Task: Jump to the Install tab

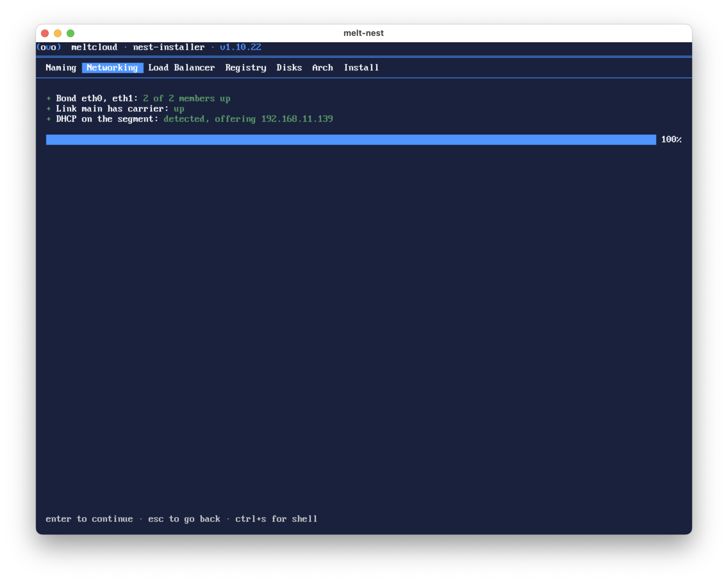Action: tap(361, 68)
